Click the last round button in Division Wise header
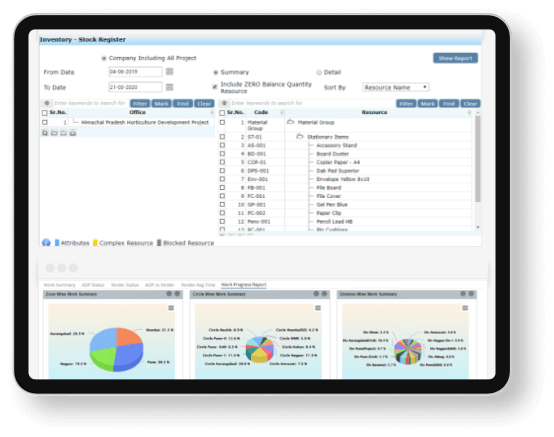The height and width of the screenshot is (437, 554). (471, 294)
